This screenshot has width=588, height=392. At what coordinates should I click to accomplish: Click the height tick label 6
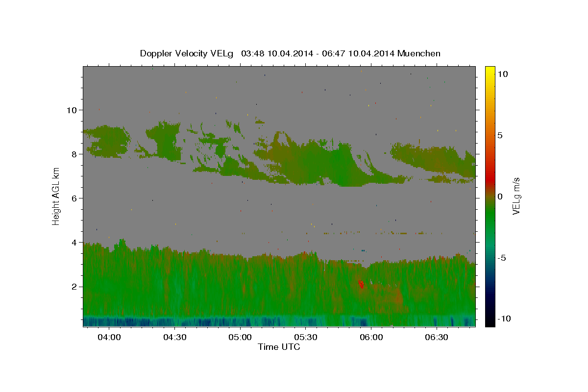pyautogui.click(x=75, y=198)
